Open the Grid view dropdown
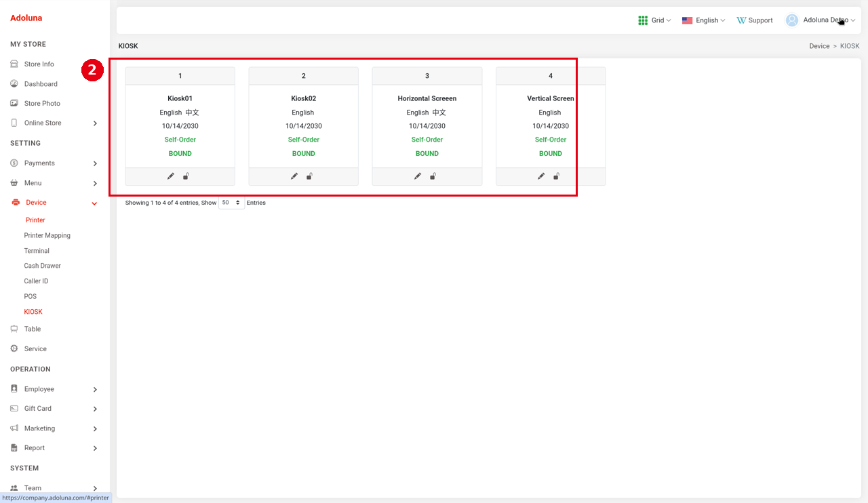The image size is (868, 503). (x=655, y=20)
